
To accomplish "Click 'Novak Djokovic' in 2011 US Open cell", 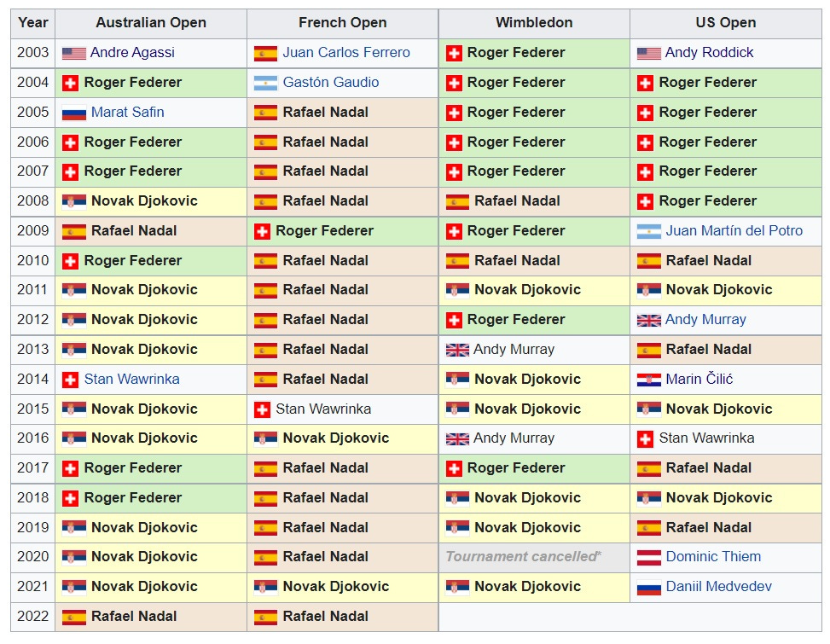I will 719,289.
